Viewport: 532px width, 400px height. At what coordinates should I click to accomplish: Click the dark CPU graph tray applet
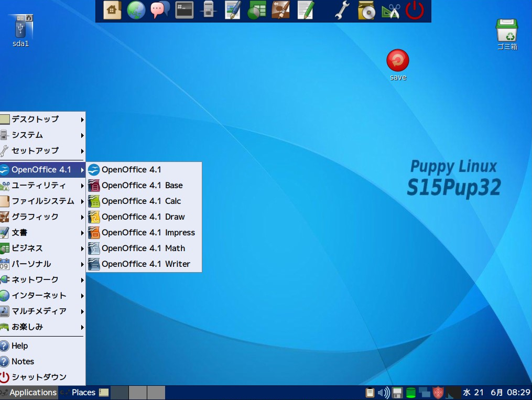[x=453, y=393]
